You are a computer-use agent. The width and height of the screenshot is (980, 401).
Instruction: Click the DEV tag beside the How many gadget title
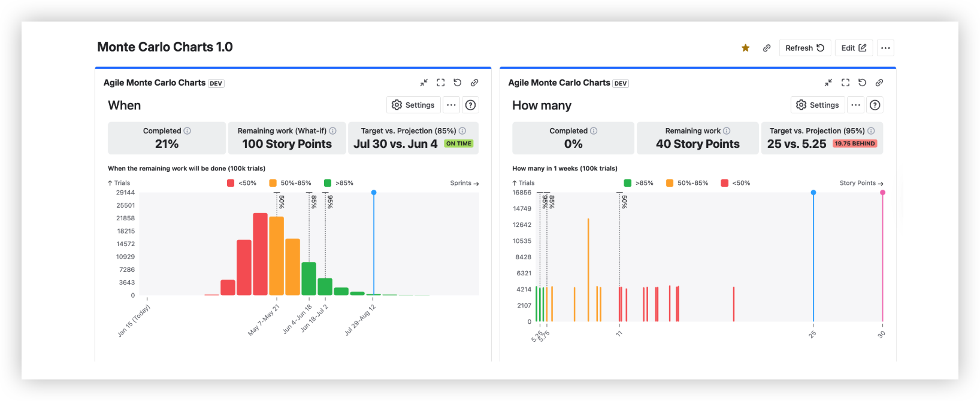(x=621, y=84)
